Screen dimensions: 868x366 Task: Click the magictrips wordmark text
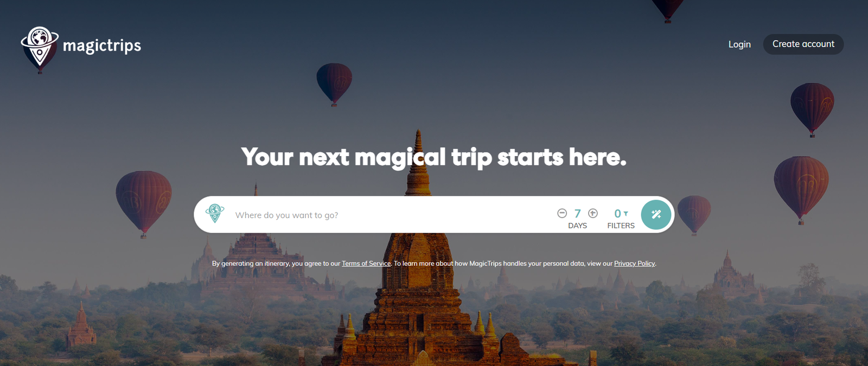click(x=102, y=46)
